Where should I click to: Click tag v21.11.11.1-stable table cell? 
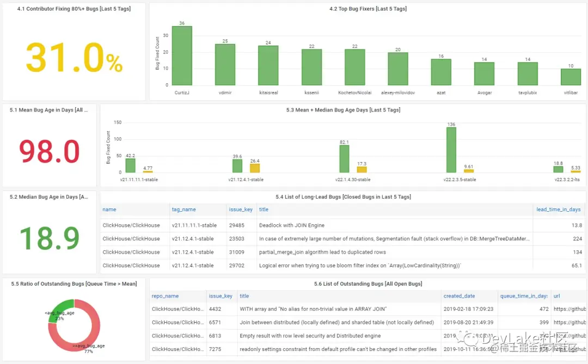coord(194,225)
